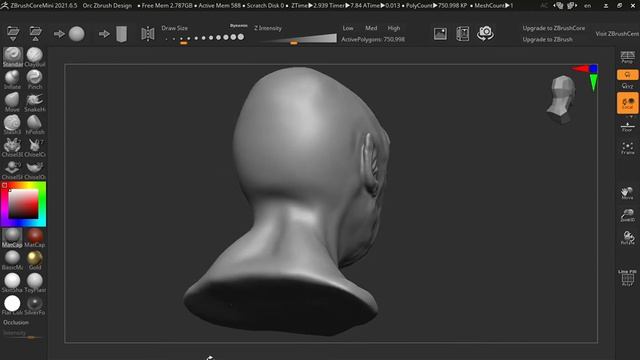Apply the Gold material
640x360 pixels.
pyautogui.click(x=35, y=260)
